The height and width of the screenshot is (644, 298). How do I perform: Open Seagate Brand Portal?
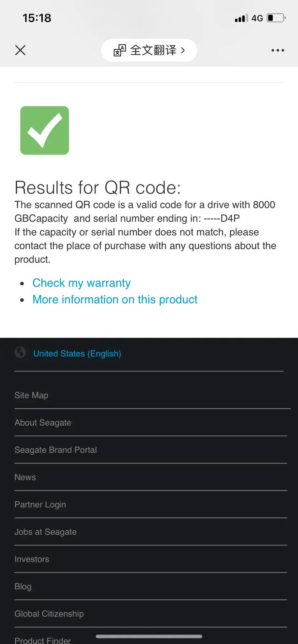pos(56,450)
